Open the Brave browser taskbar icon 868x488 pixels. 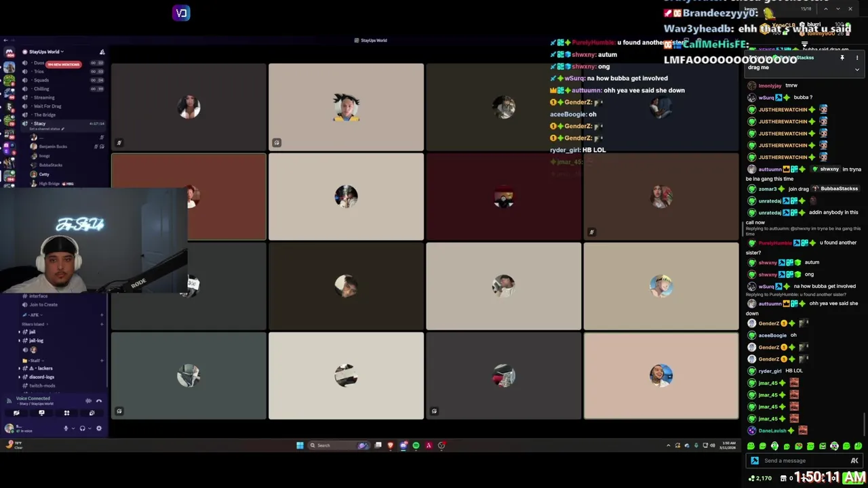391,445
